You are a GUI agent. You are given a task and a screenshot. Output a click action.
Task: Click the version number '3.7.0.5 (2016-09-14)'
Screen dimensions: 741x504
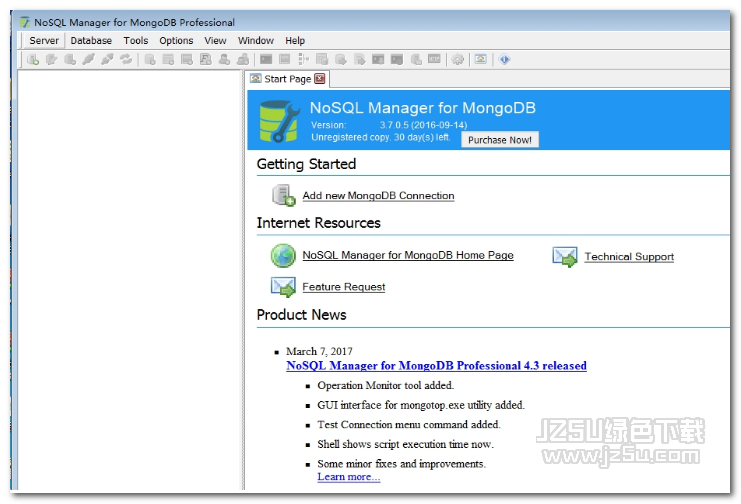(x=423, y=125)
